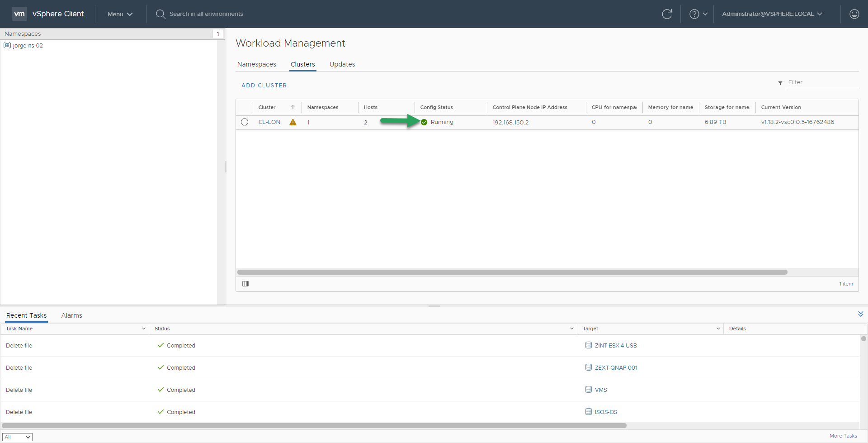Click the global search magnifier icon
The image size is (868, 443).
point(160,14)
